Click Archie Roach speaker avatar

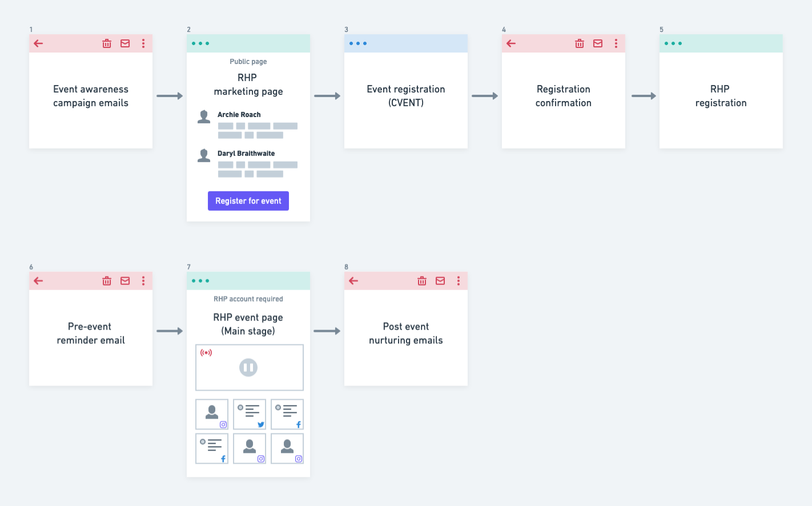[204, 117]
